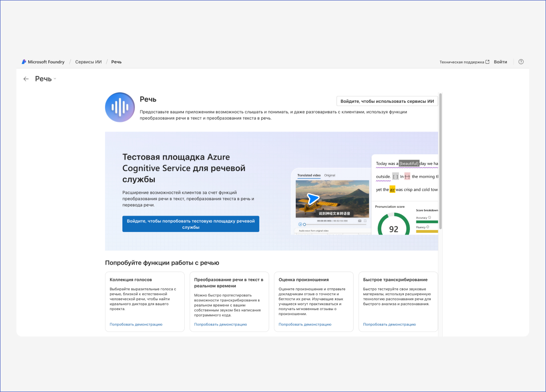546x392 pixels.
Task: Click the video fullscreen icon
Action: pyautogui.click(x=365, y=221)
